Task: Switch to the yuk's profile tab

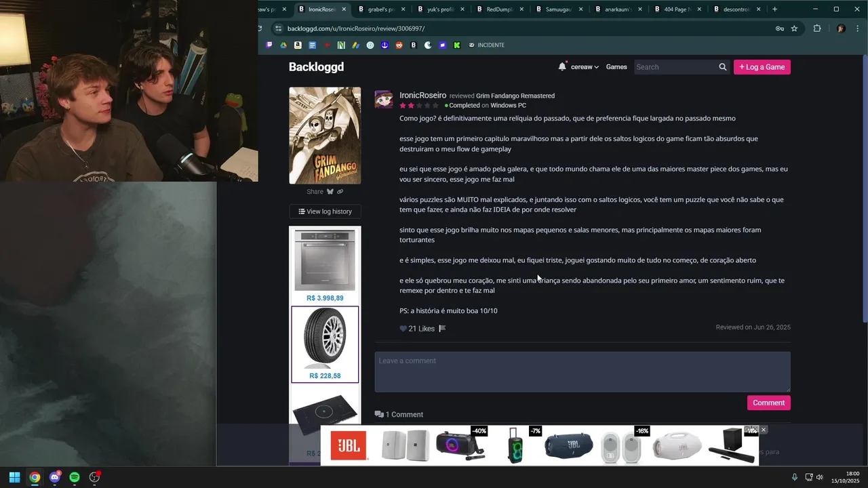Action: [441, 9]
